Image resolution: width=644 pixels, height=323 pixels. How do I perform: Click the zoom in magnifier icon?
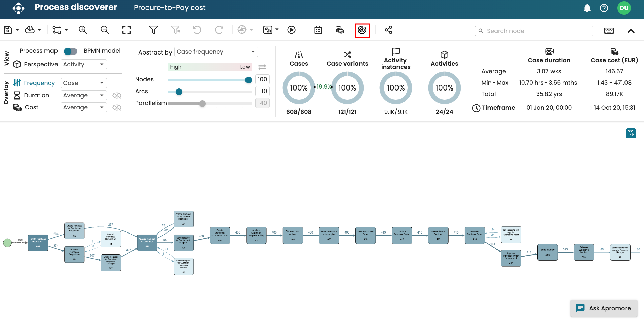click(x=83, y=30)
